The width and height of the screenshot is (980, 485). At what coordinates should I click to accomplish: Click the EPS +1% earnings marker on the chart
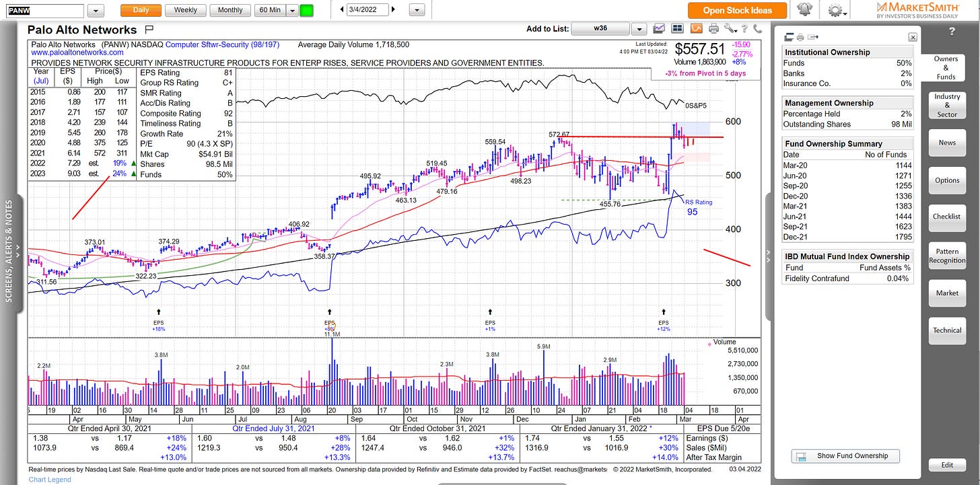pos(490,320)
